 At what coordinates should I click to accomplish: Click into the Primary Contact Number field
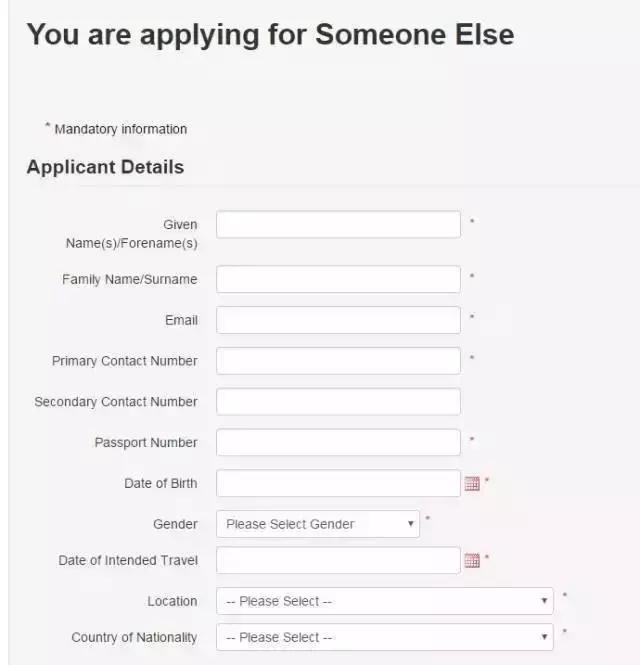[x=338, y=361]
